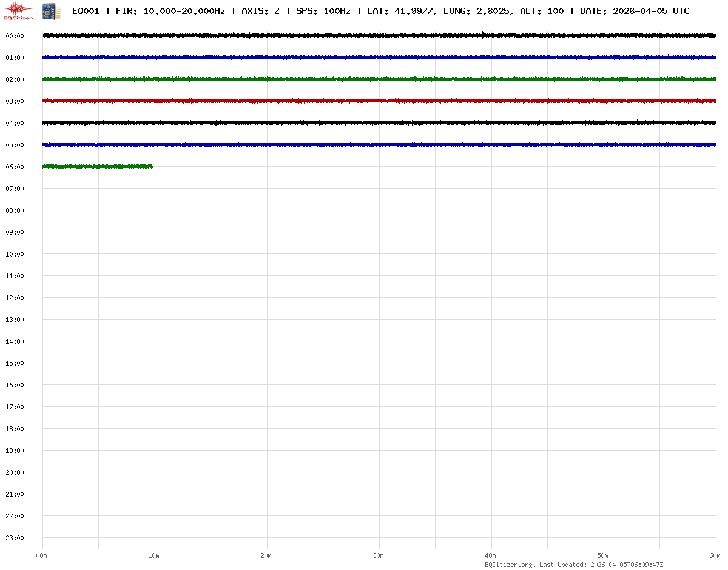This screenshot has width=728, height=570.
Task: Click the 60m tick on time axis
Action: [x=715, y=555]
